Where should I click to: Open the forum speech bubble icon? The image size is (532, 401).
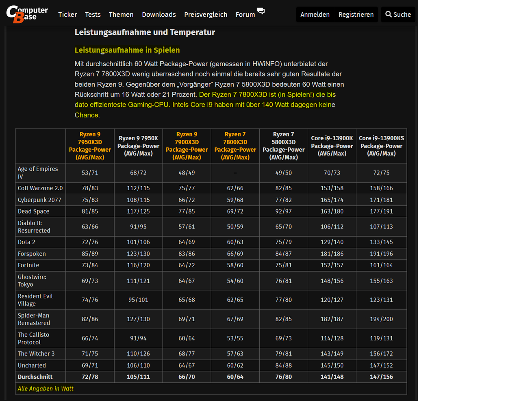[x=261, y=11]
